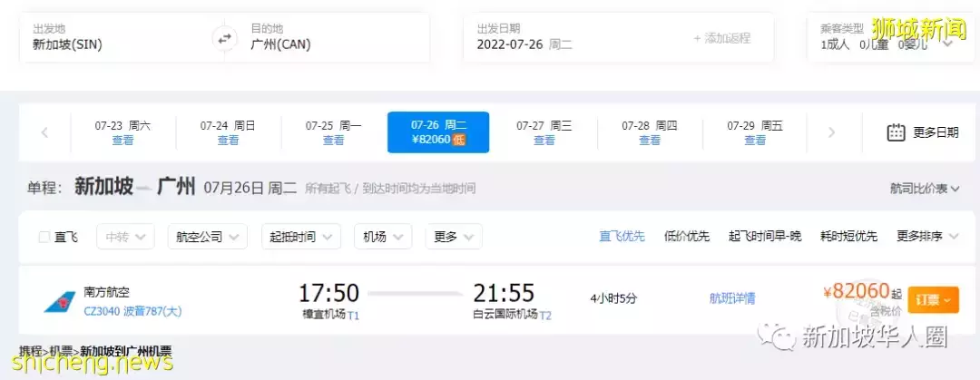Open the 中转 dropdown filter

tap(125, 237)
